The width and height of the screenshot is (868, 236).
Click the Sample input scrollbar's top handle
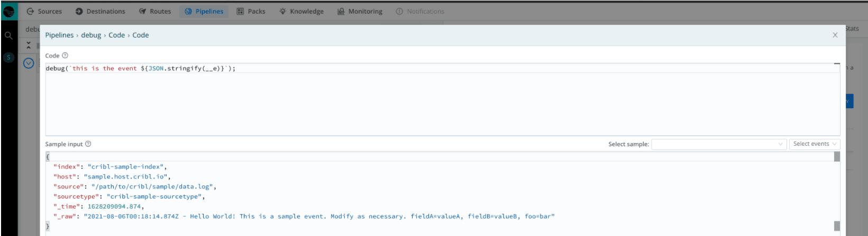click(x=837, y=157)
